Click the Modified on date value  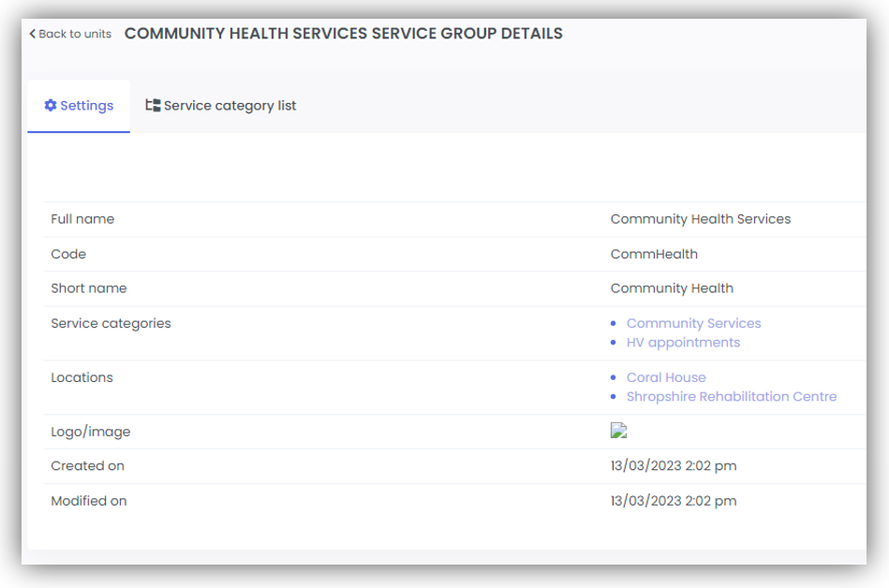click(673, 501)
